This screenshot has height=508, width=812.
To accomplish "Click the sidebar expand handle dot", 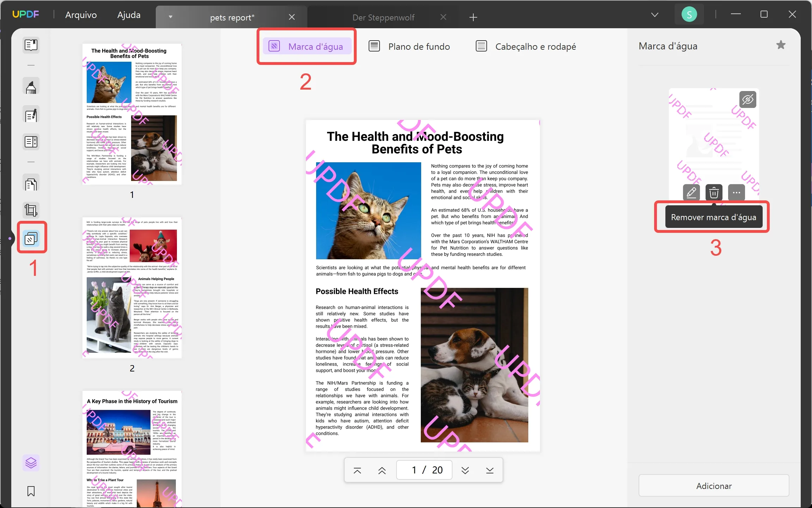I will (x=10, y=239).
